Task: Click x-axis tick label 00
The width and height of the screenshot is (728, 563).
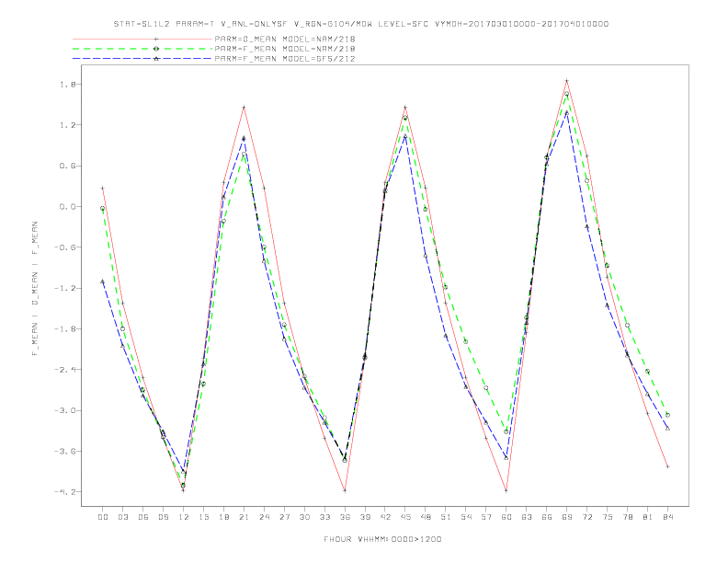Action: pos(103,517)
